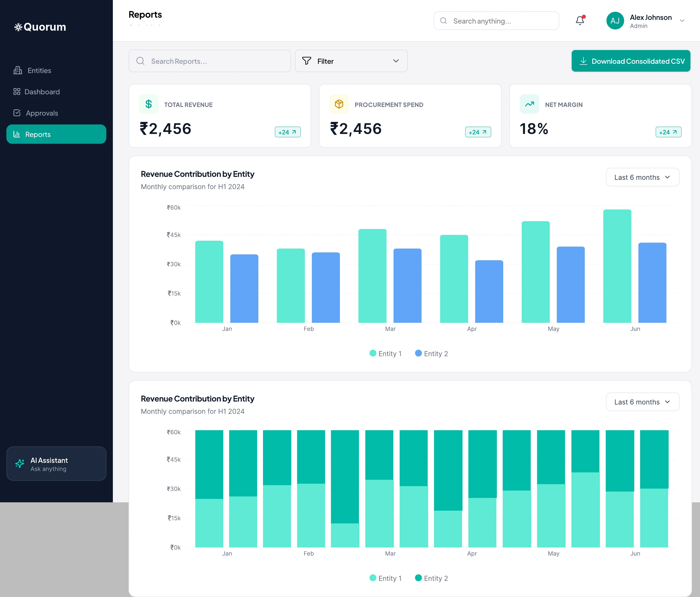
Task: Toggle Entity 2 legend in stacked chart
Action: click(x=431, y=578)
